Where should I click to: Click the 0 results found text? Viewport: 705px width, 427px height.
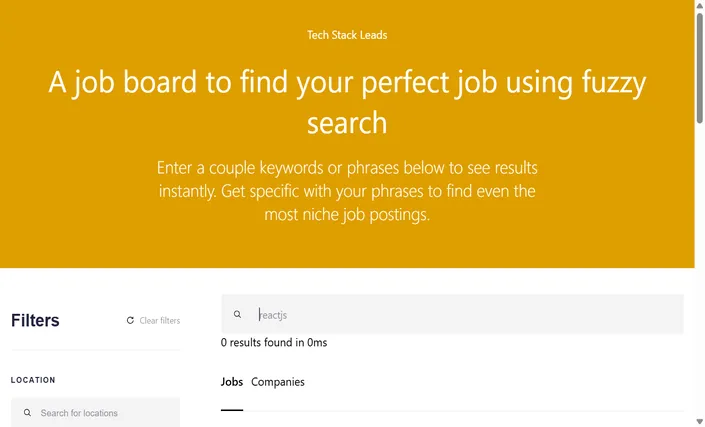[274, 342]
